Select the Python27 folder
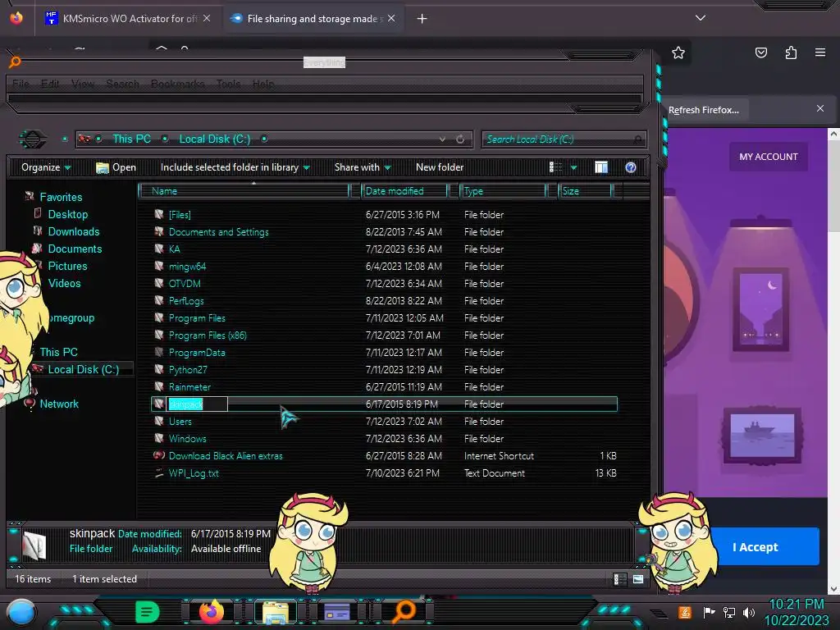840x630 pixels. pos(188,370)
